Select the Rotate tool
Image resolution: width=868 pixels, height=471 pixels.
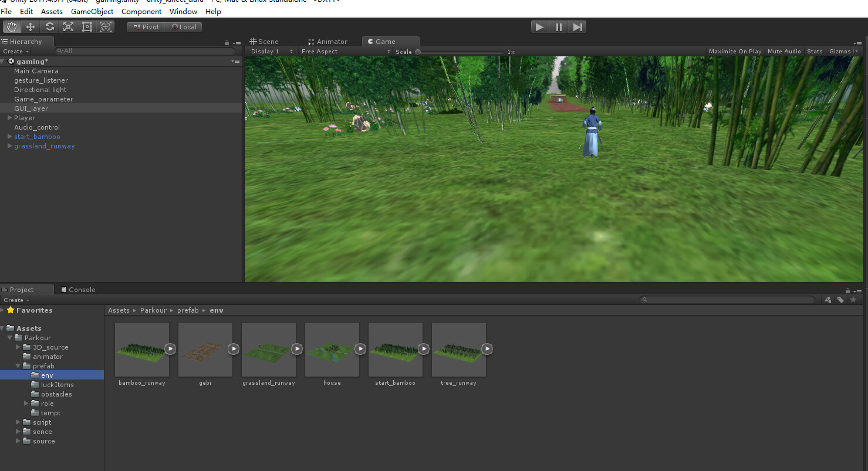coord(49,26)
